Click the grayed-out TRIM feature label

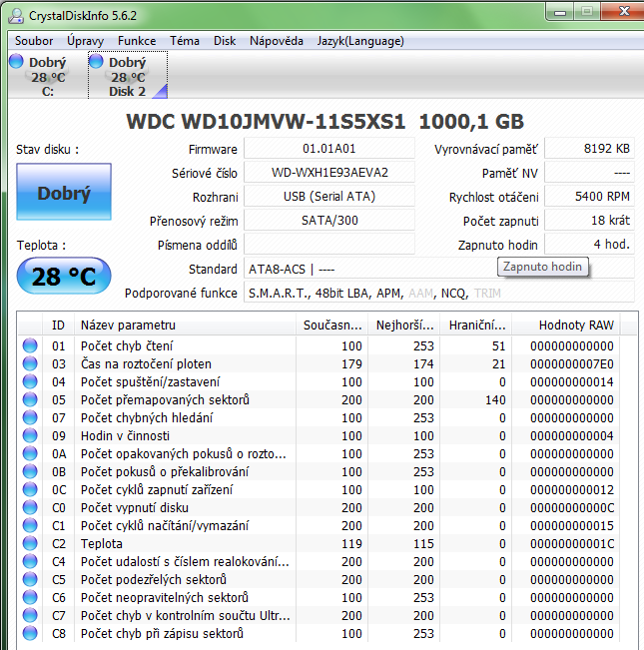pyautogui.click(x=487, y=294)
